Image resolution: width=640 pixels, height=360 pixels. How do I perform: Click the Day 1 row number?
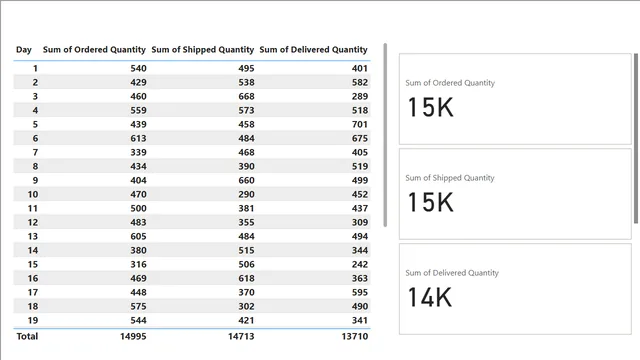pyautogui.click(x=35, y=68)
